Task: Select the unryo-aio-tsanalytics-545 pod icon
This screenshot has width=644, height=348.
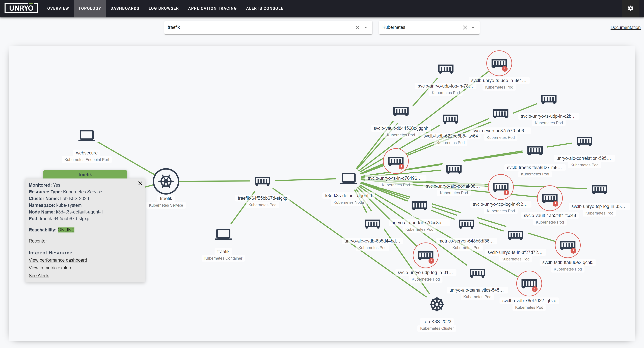Action: click(477, 273)
